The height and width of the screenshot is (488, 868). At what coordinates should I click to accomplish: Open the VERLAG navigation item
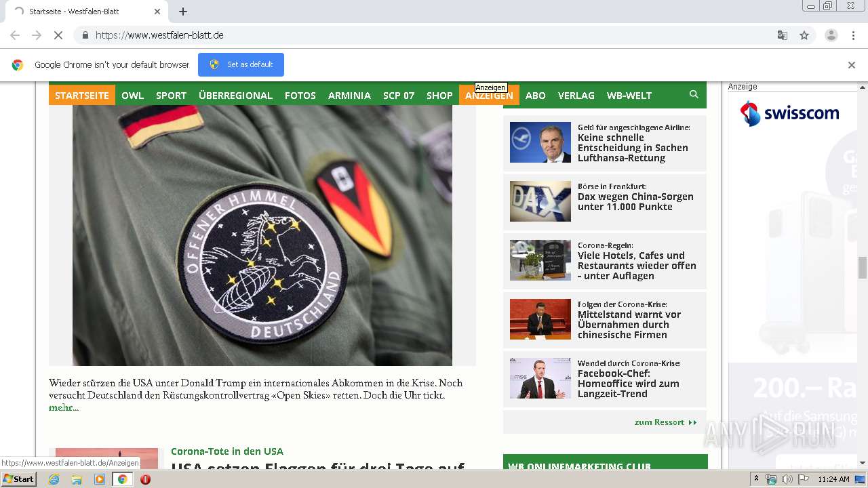point(576,96)
